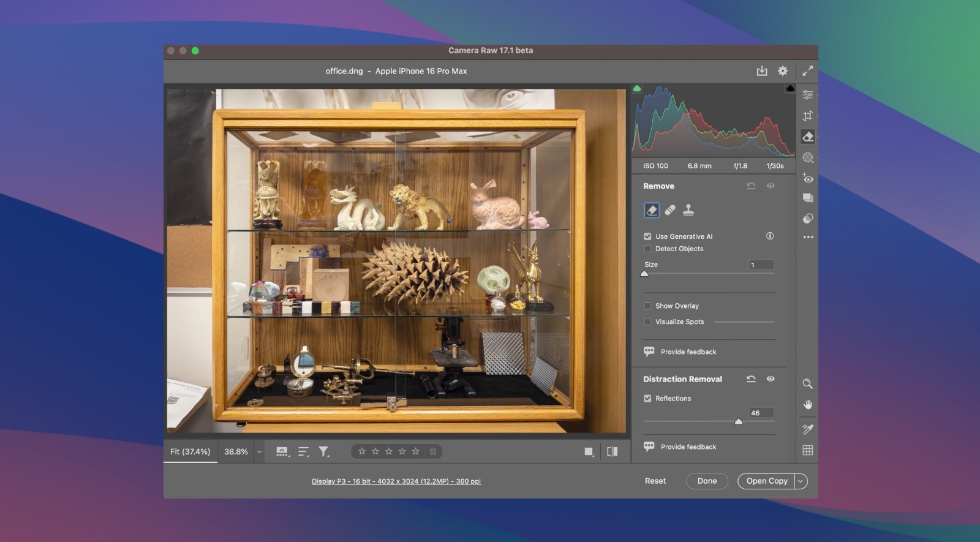Screen dimensions: 980x542
Task: Choose the content-aware Remove eraser mode
Action: click(x=652, y=211)
